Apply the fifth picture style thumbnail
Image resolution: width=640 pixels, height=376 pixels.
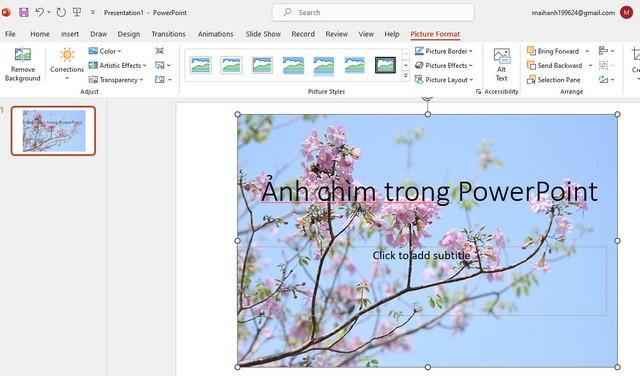pyautogui.click(x=324, y=65)
